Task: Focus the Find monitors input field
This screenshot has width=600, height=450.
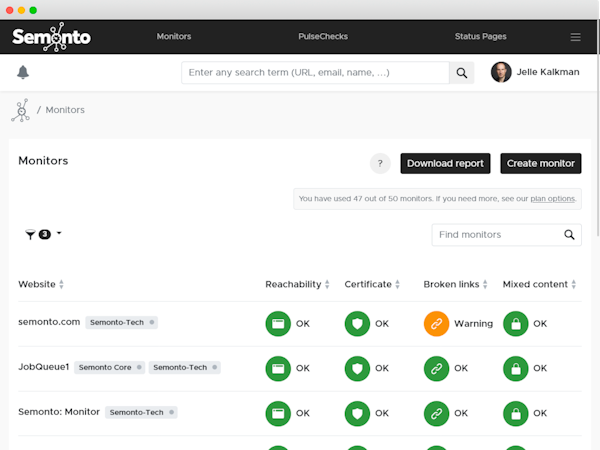Action: [x=496, y=235]
